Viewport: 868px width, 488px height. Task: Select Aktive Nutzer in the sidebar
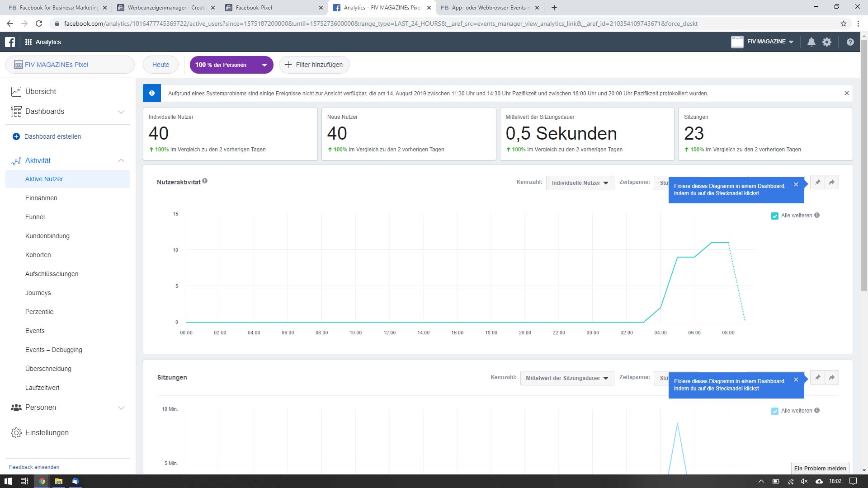(x=68, y=179)
